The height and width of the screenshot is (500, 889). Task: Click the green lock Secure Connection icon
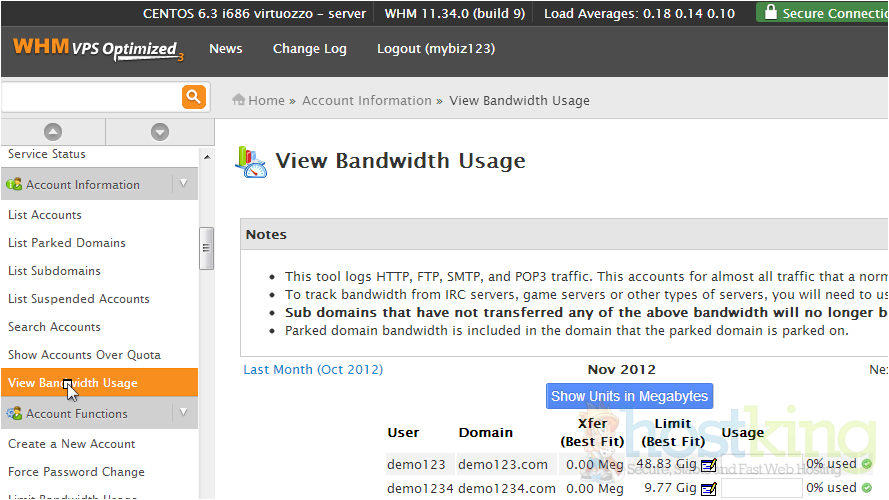770,13
